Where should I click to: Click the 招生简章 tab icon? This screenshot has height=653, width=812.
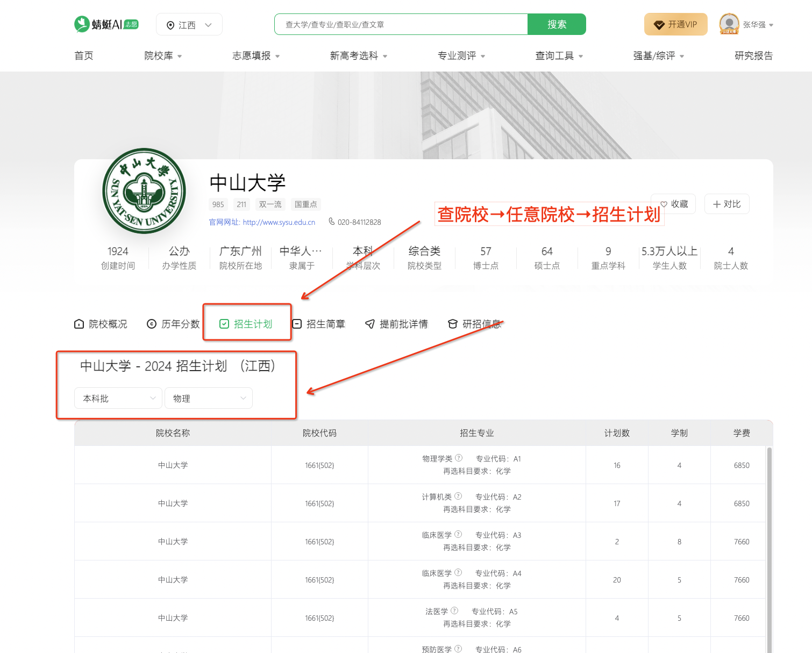[x=297, y=324]
